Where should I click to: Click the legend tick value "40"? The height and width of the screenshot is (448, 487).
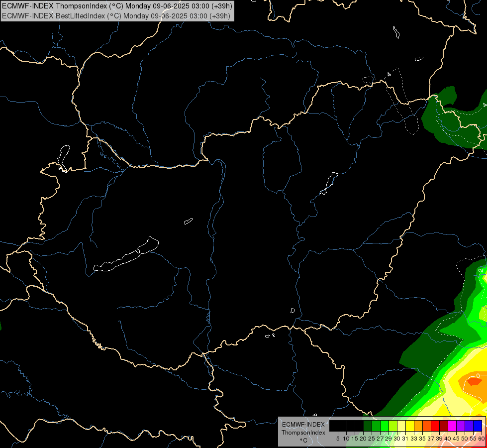tap(448, 439)
